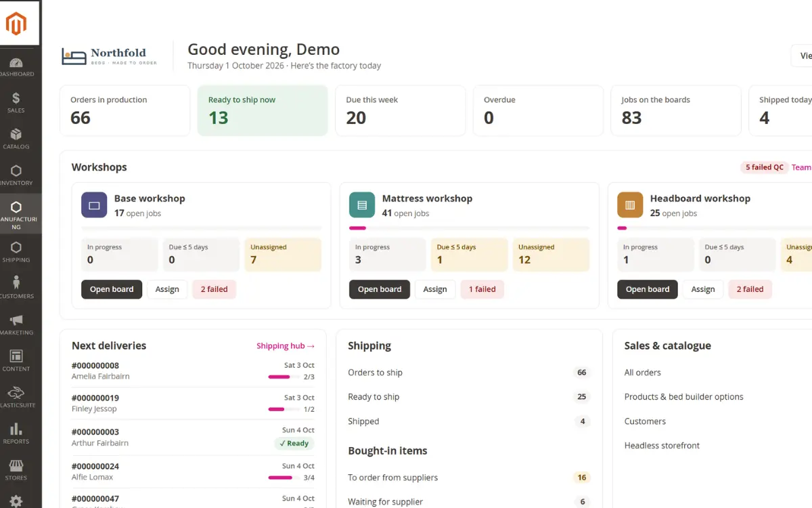This screenshot has height=508, width=812.
Task: Click the Ready status badge for #000000003
Action: 294,444
